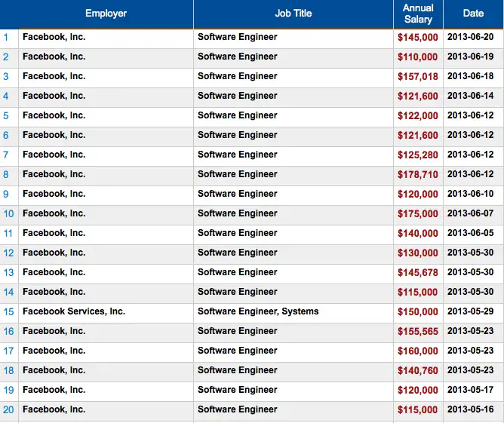Screen dimensions: 504x423
Task: Click the Employer column header
Action: pyautogui.click(x=106, y=14)
